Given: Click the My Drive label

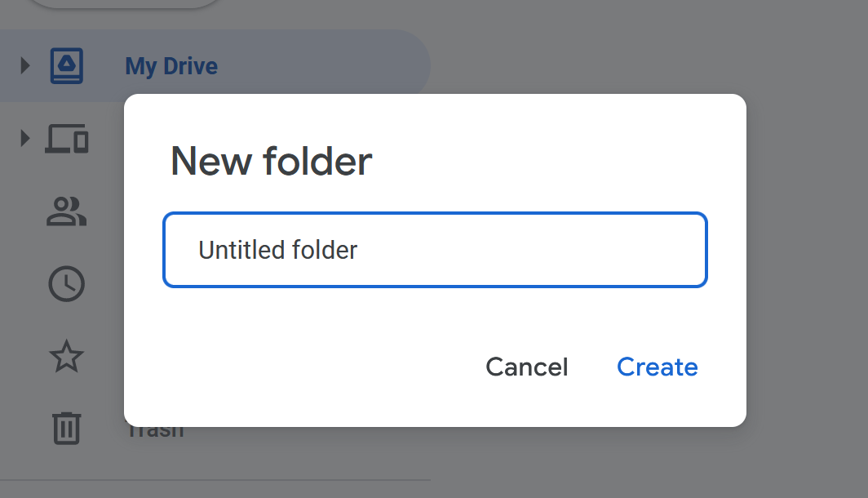Looking at the screenshot, I should (171, 65).
